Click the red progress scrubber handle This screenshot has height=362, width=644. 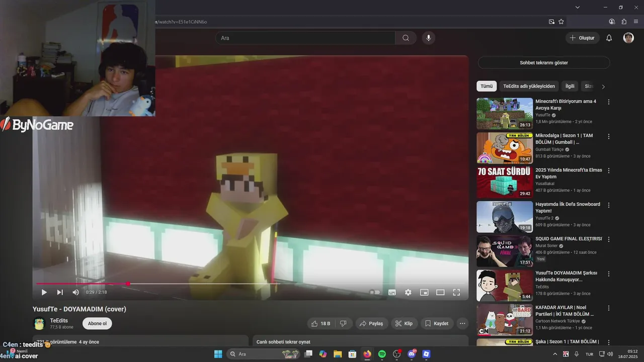(128, 284)
